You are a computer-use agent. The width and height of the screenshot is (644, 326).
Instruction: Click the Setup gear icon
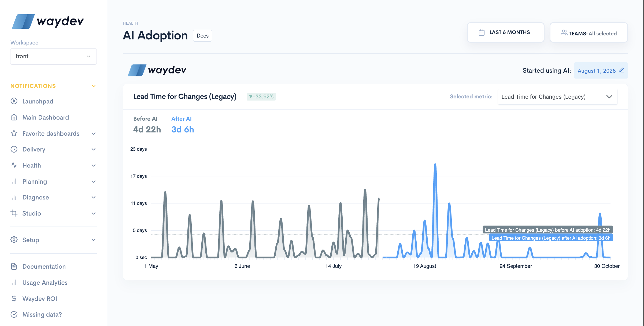14,240
